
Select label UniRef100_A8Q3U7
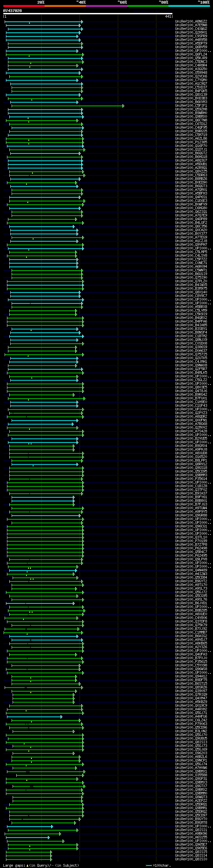[x=191, y=161]
